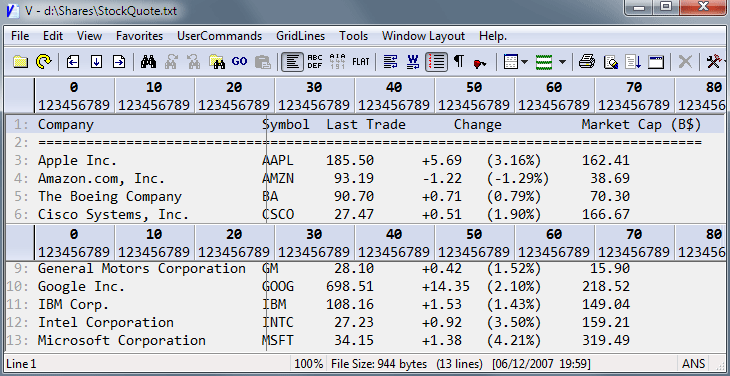The width and height of the screenshot is (730, 376).
Task: Open the View menu
Action: (89, 36)
